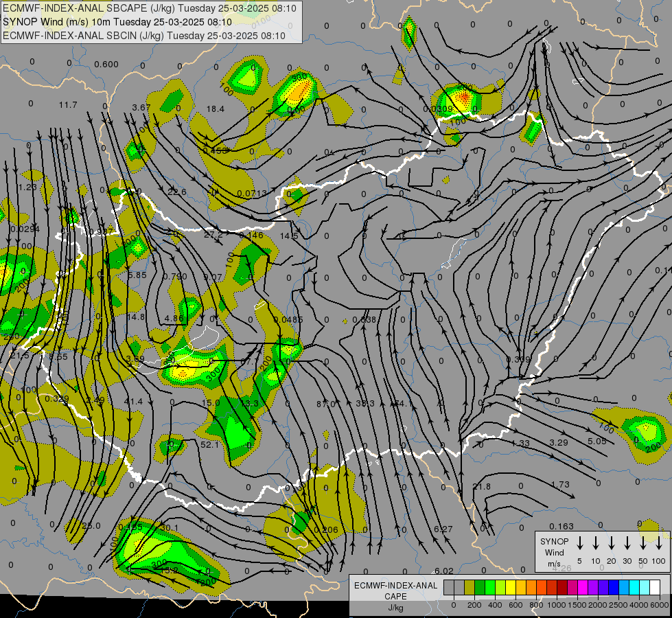Click the map value '14.8'
Image resolution: width=672 pixels, height=618 pixels.
pos(136,317)
